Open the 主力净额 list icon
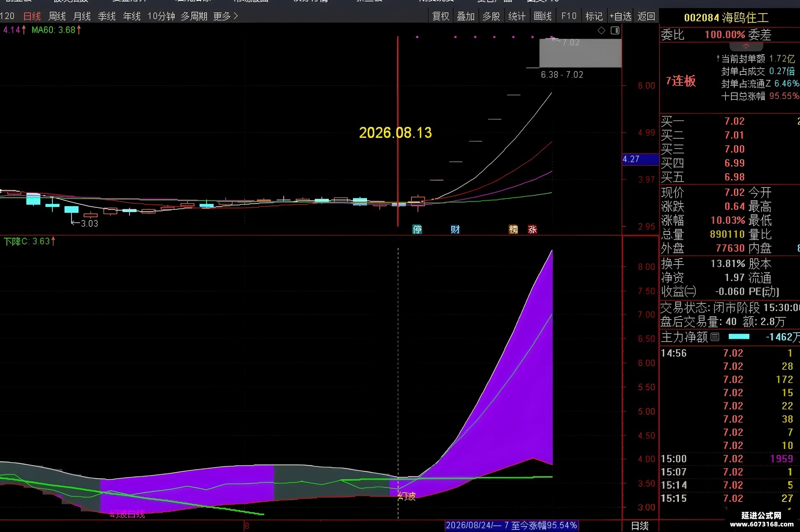This screenshot has height=532, width=800. (x=715, y=337)
